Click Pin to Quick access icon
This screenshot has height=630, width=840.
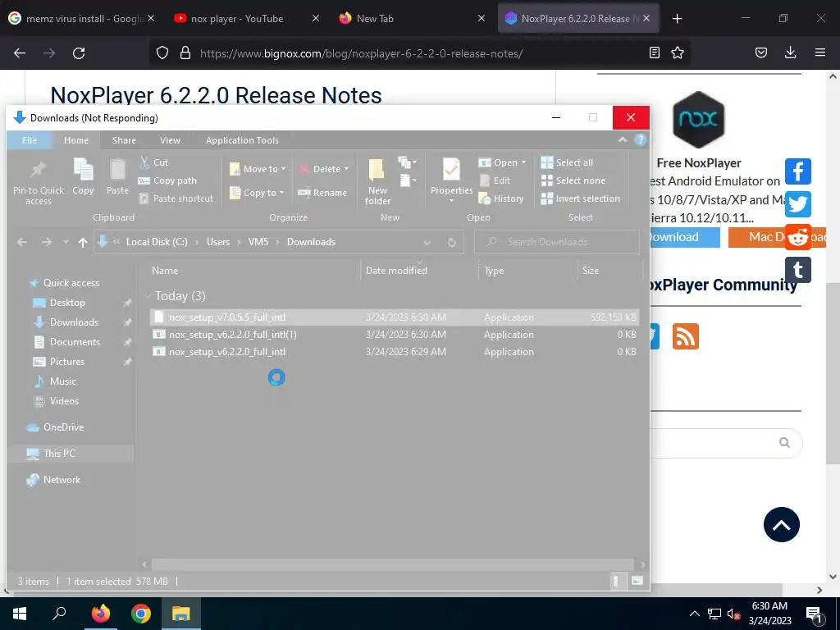click(x=38, y=170)
